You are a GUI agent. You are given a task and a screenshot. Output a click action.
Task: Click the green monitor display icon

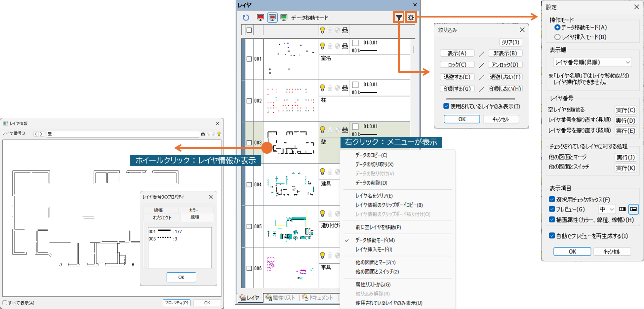tap(284, 18)
